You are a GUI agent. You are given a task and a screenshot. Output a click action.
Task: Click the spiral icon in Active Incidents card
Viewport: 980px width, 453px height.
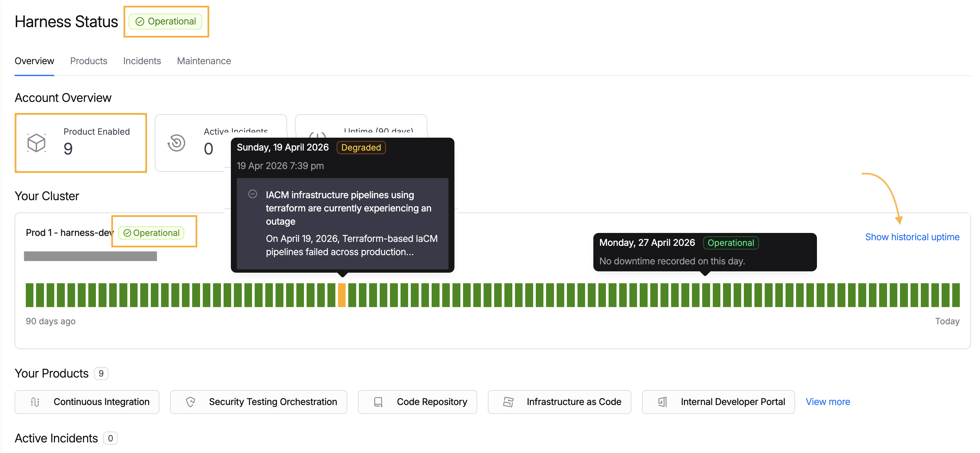coord(176,143)
